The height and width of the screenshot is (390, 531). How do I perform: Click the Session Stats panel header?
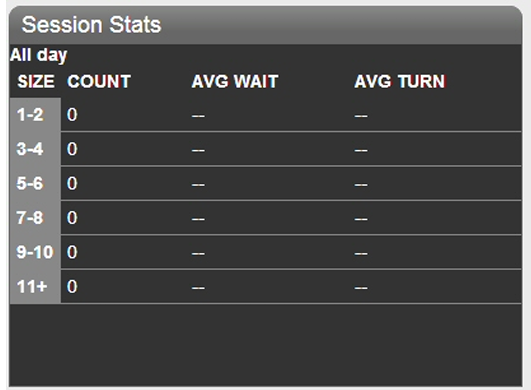click(266, 25)
